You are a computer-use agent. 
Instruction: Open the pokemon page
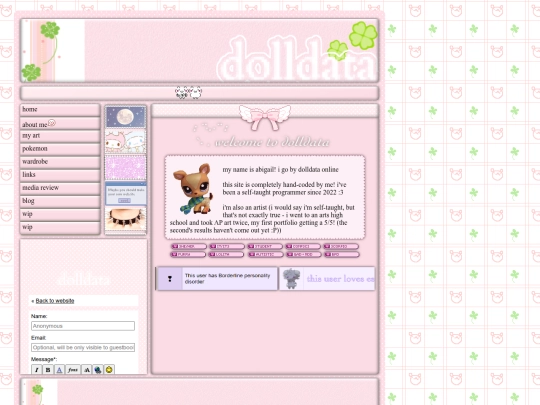[x=60, y=149]
